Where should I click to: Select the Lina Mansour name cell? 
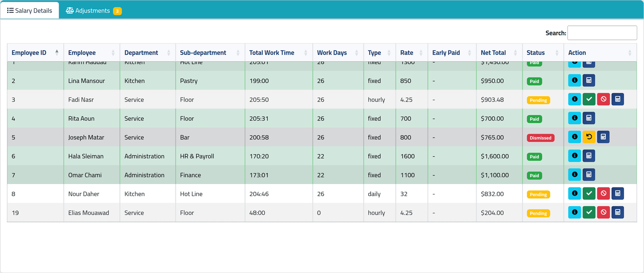click(x=92, y=81)
